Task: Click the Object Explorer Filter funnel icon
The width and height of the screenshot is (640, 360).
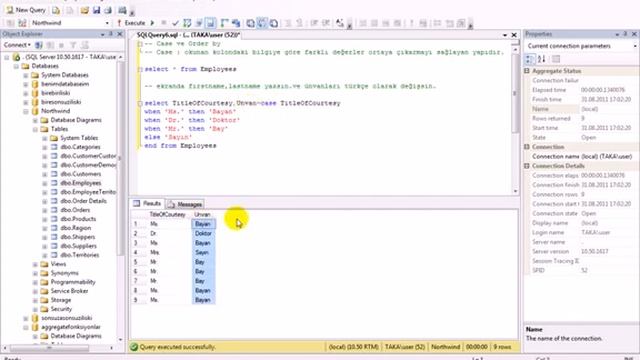Action: point(73,45)
